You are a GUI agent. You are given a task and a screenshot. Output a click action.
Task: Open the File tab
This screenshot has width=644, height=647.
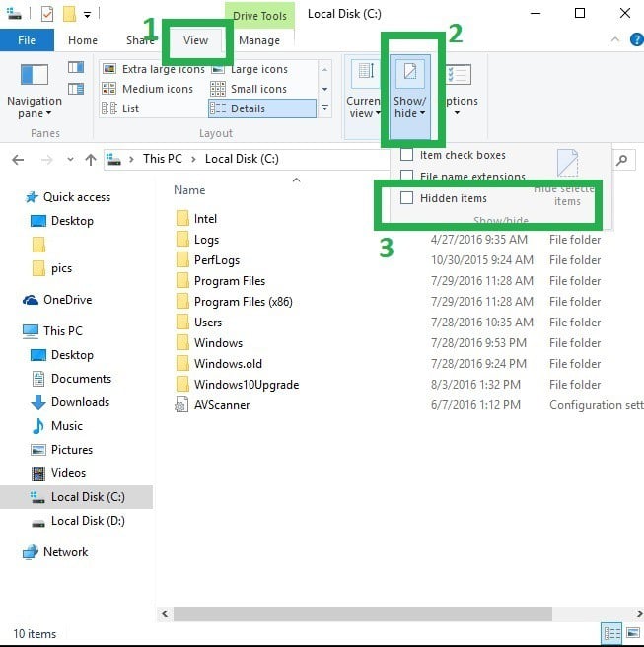click(27, 40)
